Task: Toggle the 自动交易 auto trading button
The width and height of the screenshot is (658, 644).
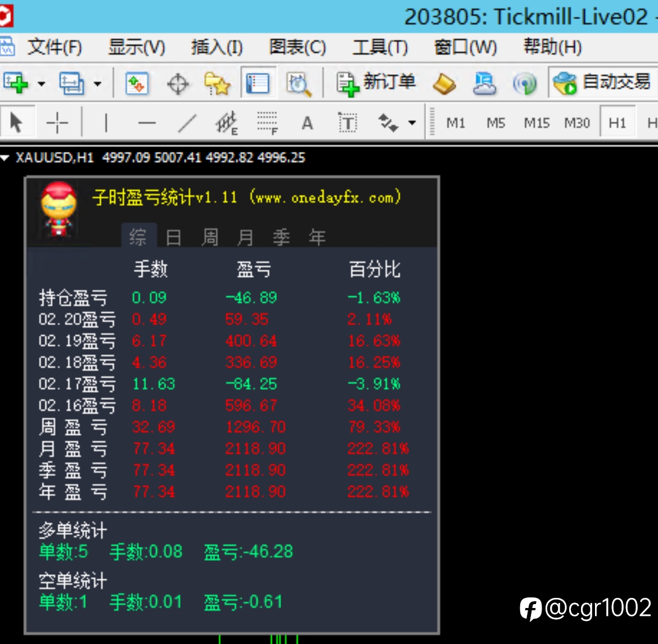Action: pyautogui.click(x=603, y=83)
